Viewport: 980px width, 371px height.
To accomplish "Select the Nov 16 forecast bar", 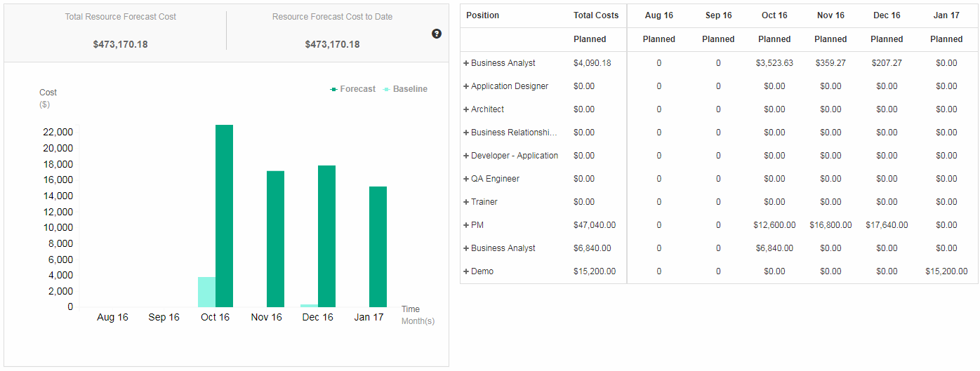I will (x=275, y=238).
